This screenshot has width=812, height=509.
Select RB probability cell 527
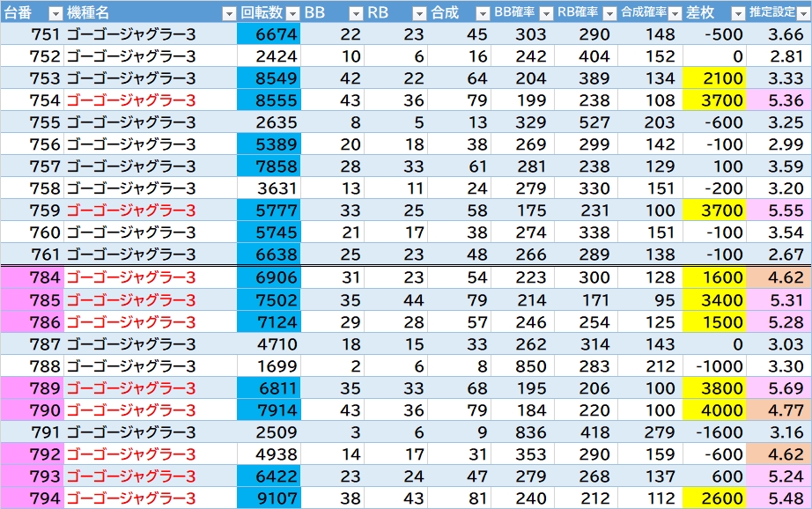pos(587,122)
